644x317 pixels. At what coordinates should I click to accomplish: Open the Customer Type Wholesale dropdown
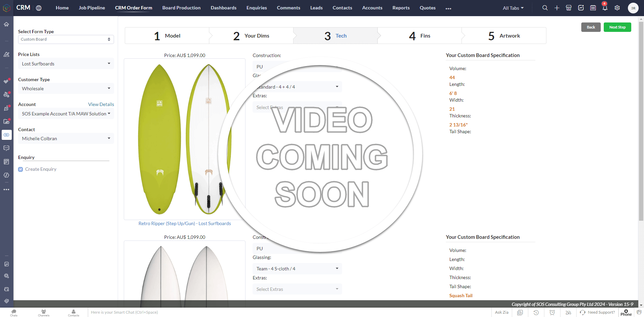click(66, 89)
